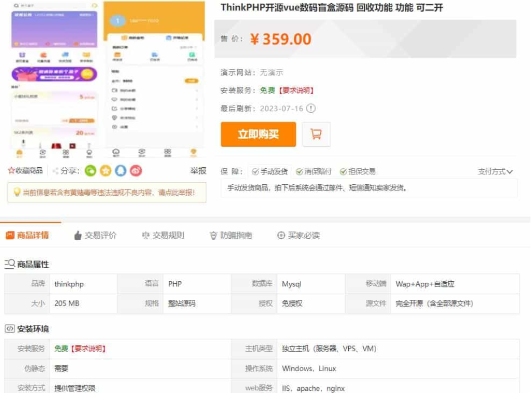Select the 担保交易 guarantee option
This screenshot has width=532, height=393.
click(357, 171)
